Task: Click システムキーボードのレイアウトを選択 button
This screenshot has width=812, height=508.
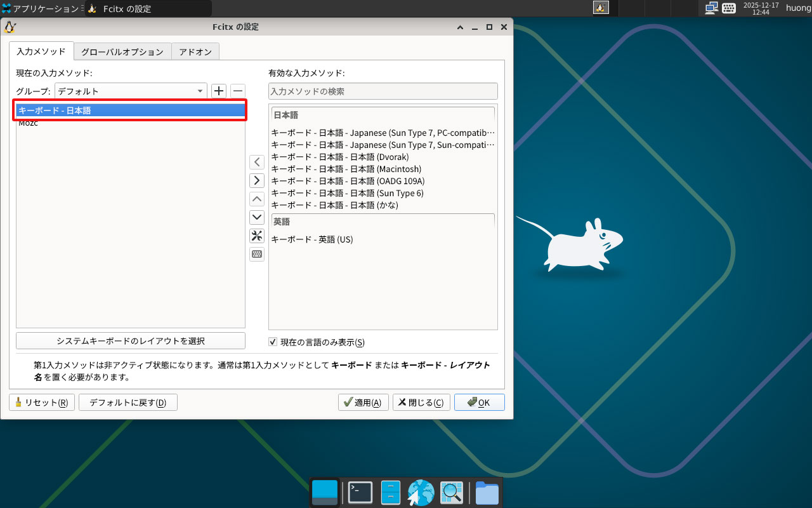Action: (x=131, y=341)
